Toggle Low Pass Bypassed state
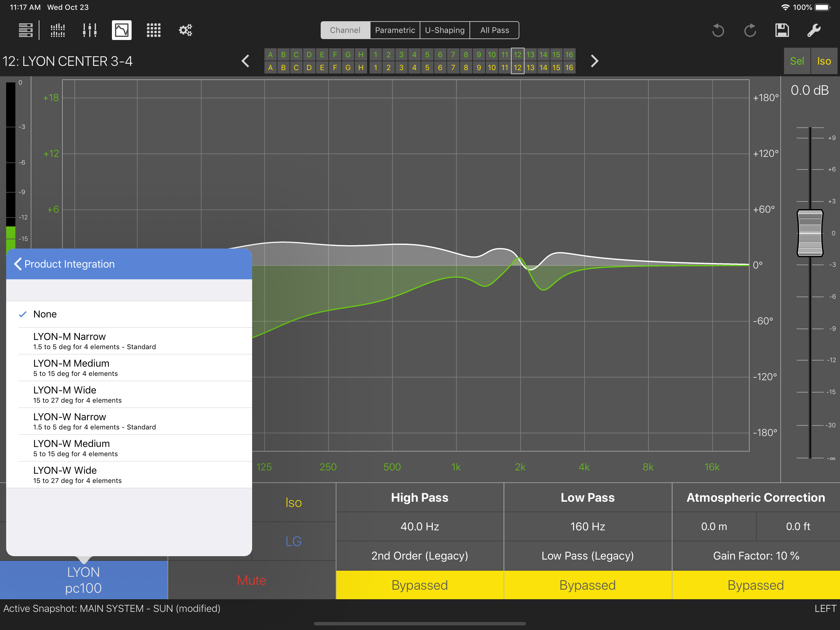 (x=588, y=585)
